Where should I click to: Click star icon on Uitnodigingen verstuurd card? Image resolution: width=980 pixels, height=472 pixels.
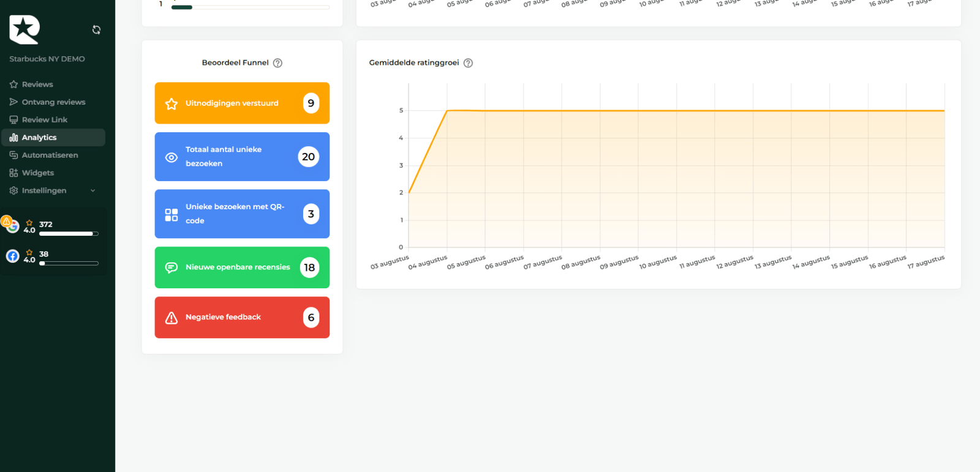171,103
